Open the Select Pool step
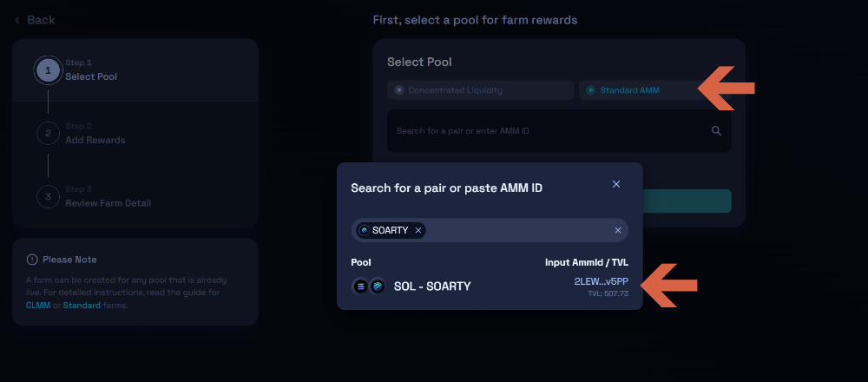The height and width of the screenshot is (382, 868). tap(91, 76)
